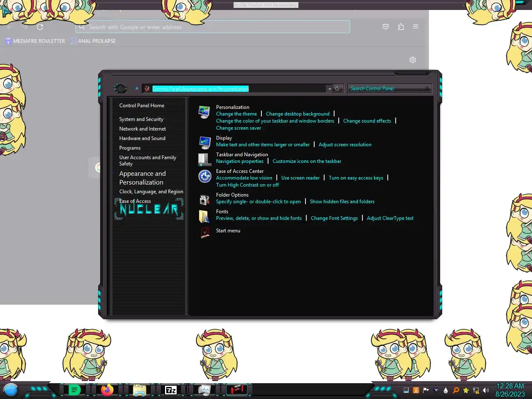Open new tab settings gear in Firefox
This screenshot has height=399, width=532.
tap(413, 60)
